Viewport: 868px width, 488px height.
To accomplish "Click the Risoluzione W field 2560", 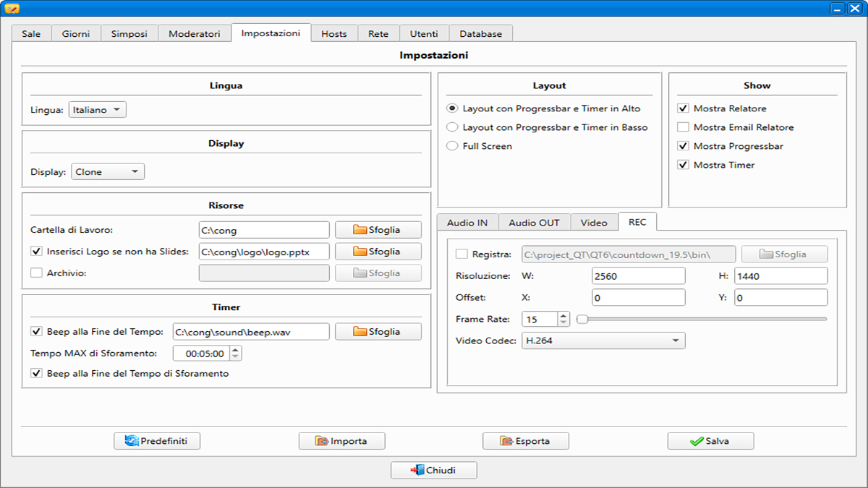I will point(638,275).
